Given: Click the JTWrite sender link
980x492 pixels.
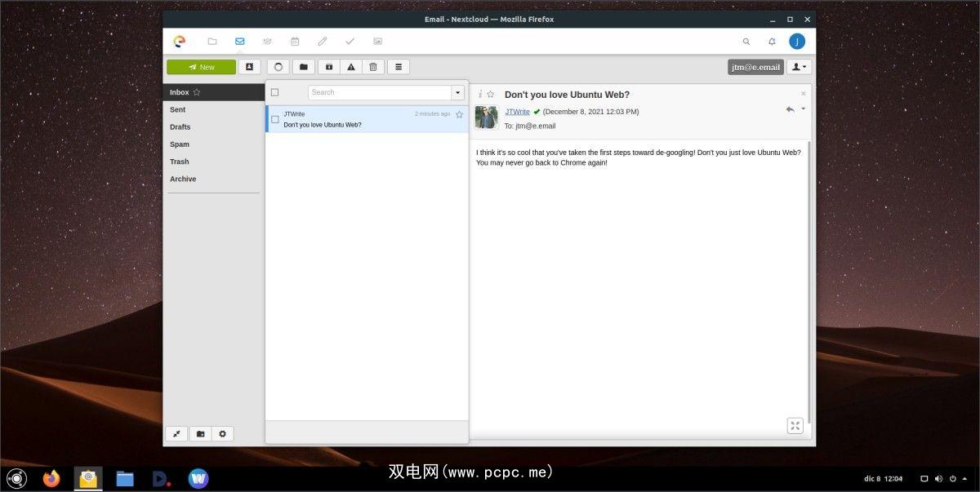Looking at the screenshot, I should (x=517, y=112).
